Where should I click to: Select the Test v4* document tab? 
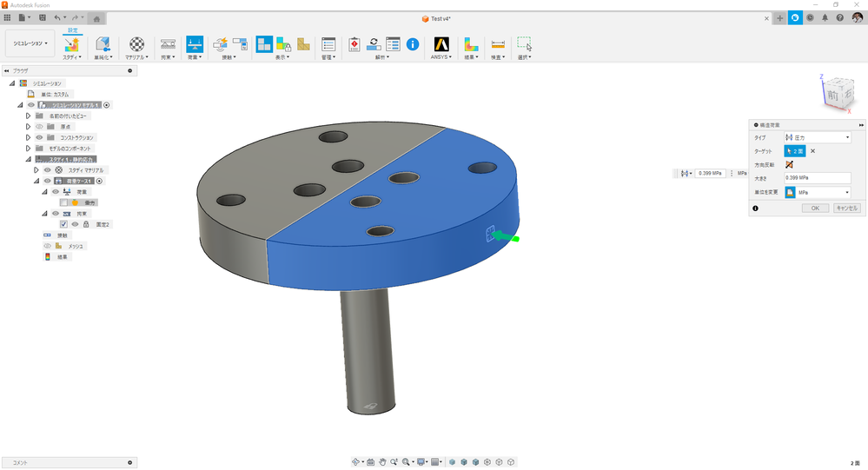click(x=436, y=19)
